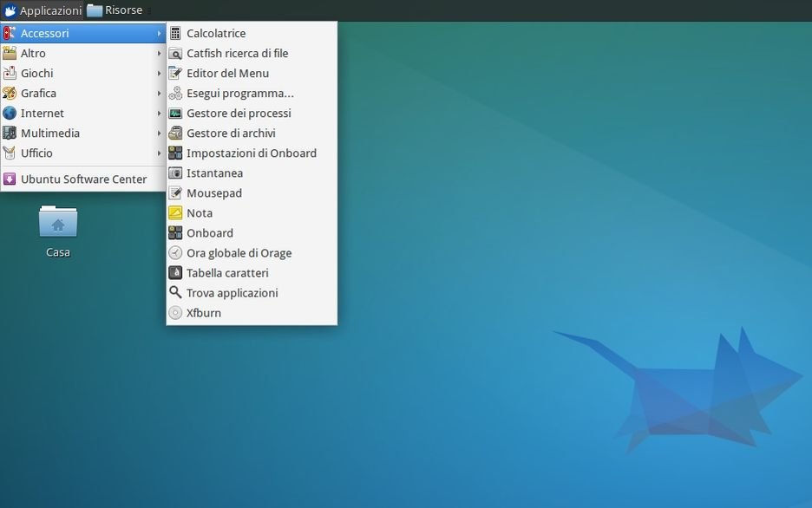The image size is (812, 508).
Task: Open Editor del Menu entry
Action: point(227,73)
